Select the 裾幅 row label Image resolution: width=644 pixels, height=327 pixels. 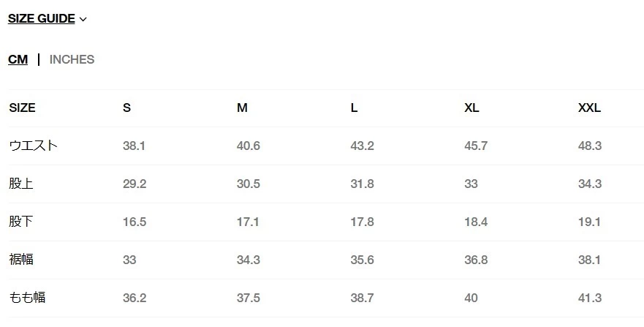point(21,260)
